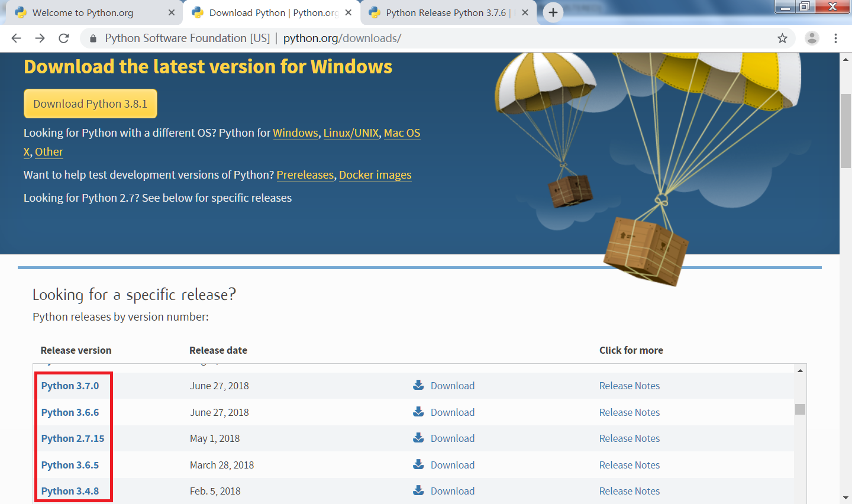
Task: Open the Python 3.7.0 release page
Action: (70, 386)
